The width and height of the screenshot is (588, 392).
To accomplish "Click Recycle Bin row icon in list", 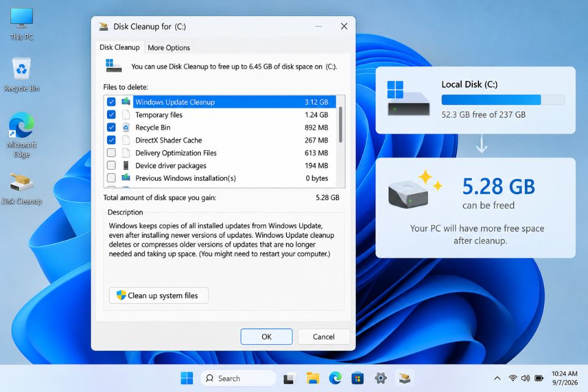I will click(126, 127).
